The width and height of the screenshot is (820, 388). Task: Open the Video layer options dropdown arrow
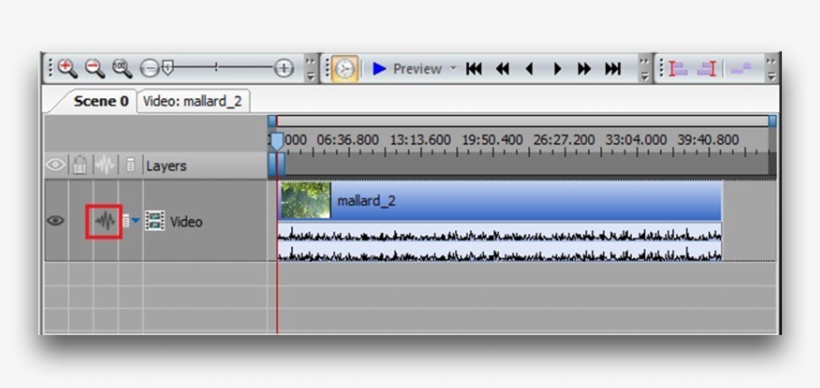tap(135, 221)
